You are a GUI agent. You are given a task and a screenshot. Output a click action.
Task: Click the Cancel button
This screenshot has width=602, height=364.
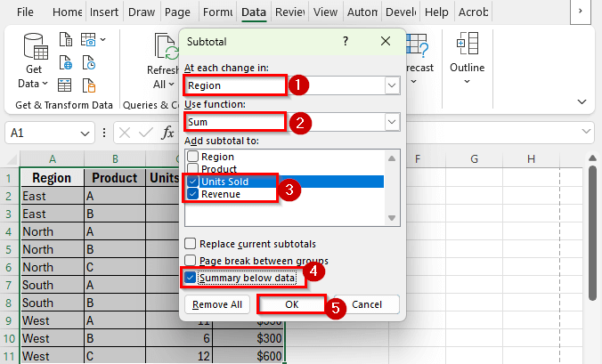tap(367, 304)
